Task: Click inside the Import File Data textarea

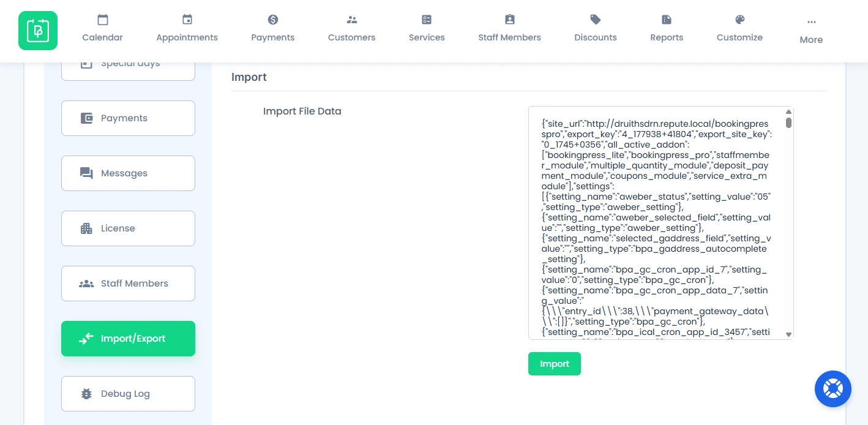Action: tap(656, 223)
